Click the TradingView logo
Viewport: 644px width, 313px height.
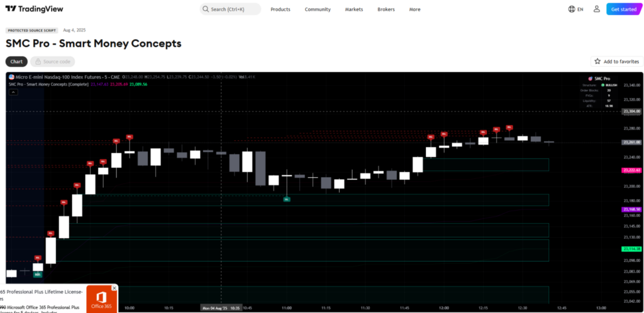pyautogui.click(x=35, y=9)
